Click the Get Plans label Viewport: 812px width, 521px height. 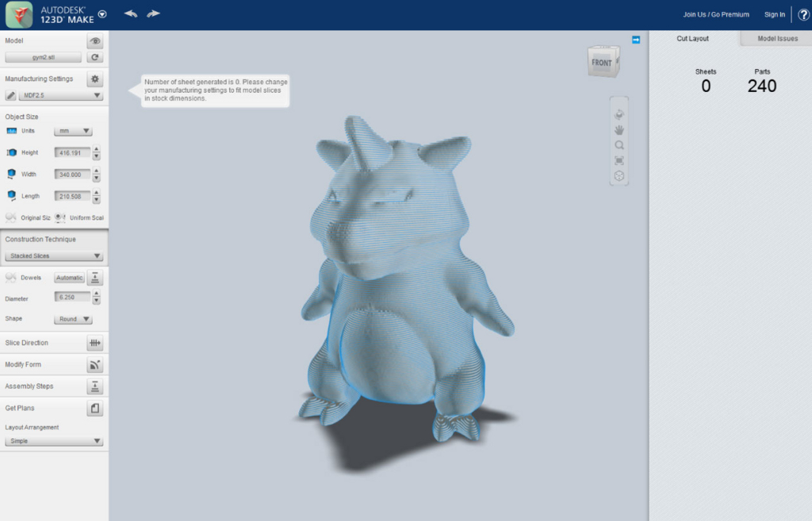20,408
